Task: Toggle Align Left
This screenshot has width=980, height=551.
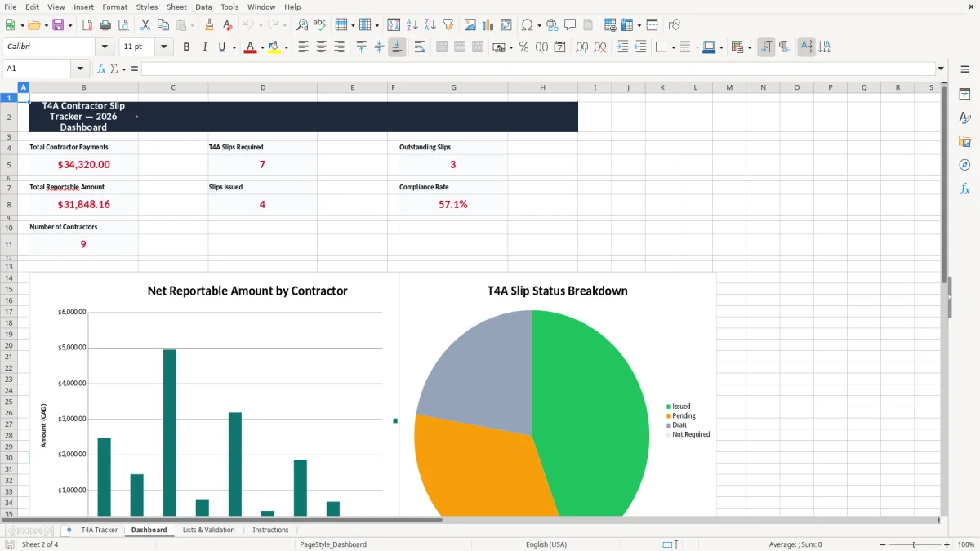Action: click(303, 47)
